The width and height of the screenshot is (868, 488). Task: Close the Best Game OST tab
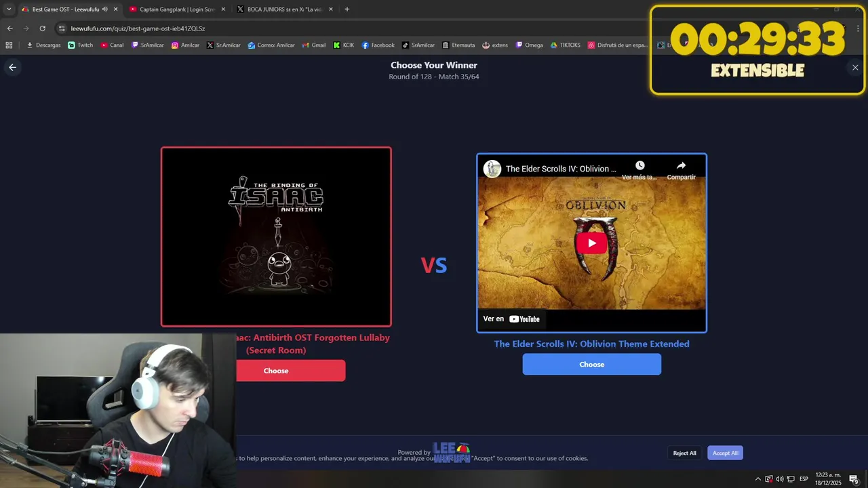point(115,9)
